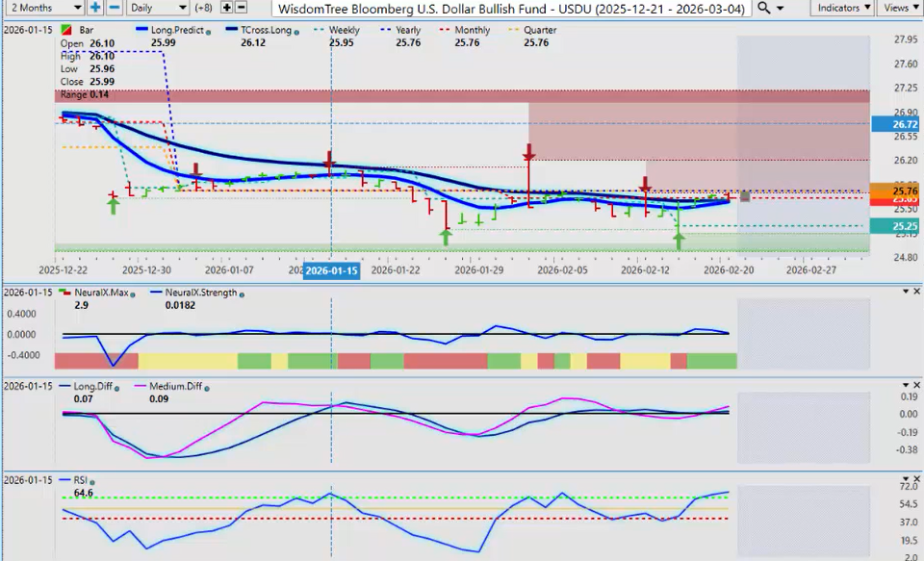924x561 pixels.
Task: Toggle the Weekly level legend entry
Action: click(x=344, y=31)
